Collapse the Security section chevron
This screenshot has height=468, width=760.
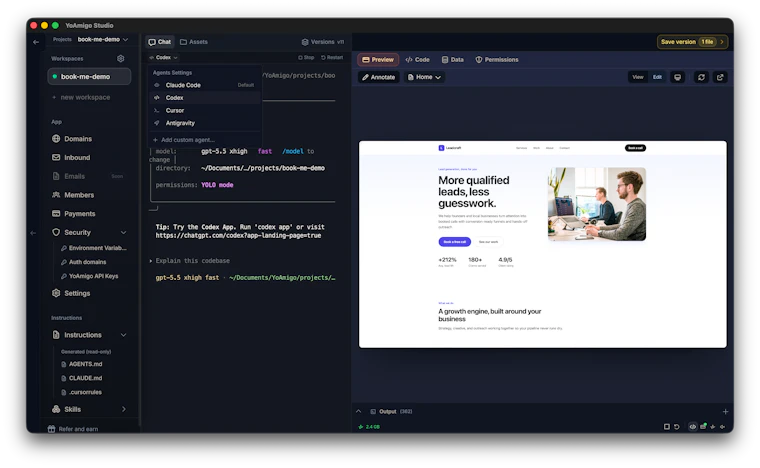124,233
